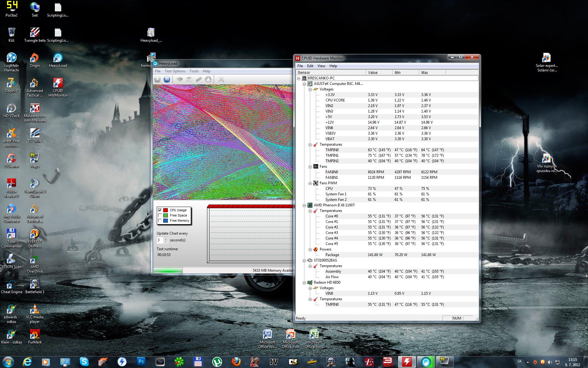Screen dimensions: 588x368
Task: Collapse the AMD Phenom II X6 1100T node
Action: [304, 205]
